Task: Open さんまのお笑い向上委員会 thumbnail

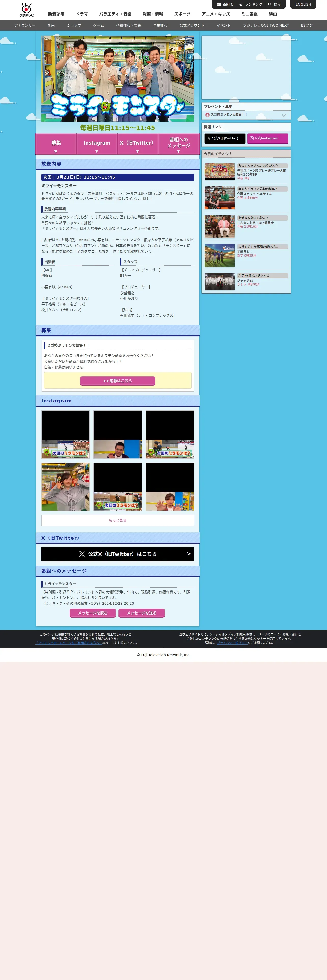Action: tap(219, 227)
